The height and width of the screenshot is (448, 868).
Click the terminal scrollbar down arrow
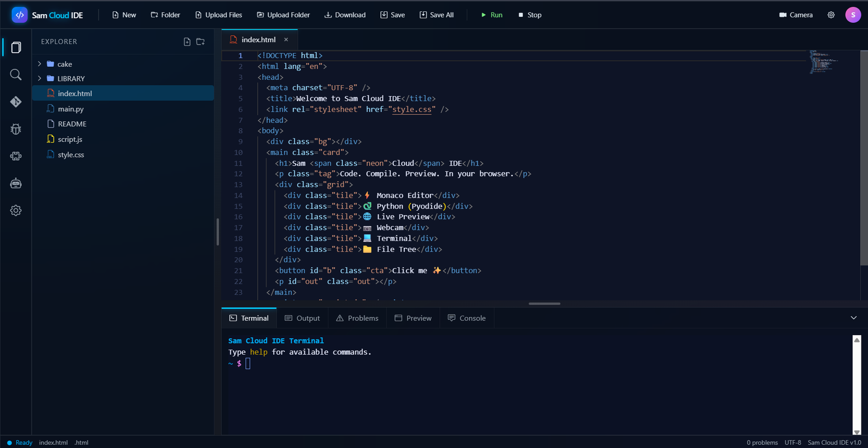(x=857, y=432)
